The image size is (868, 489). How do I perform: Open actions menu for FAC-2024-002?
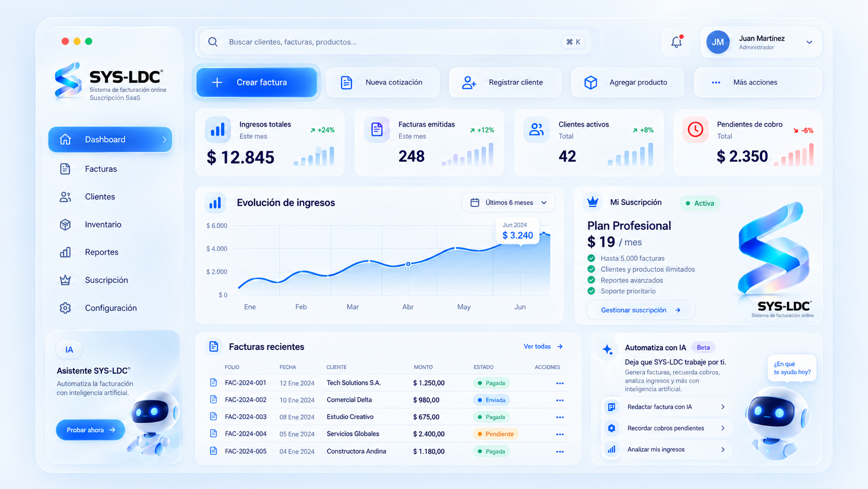click(560, 401)
